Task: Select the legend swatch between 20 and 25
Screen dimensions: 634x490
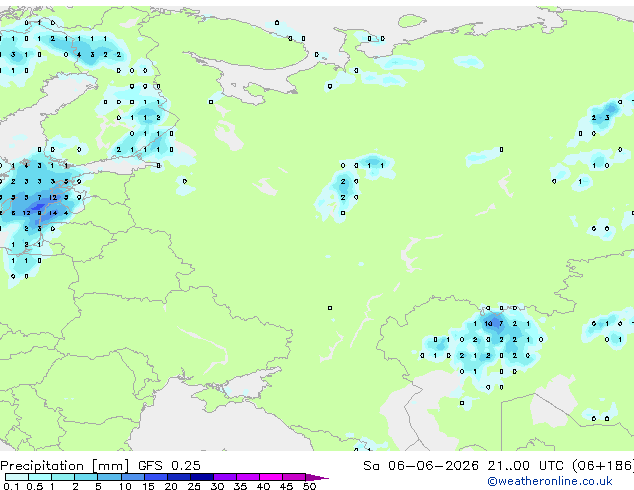Action: (x=179, y=477)
